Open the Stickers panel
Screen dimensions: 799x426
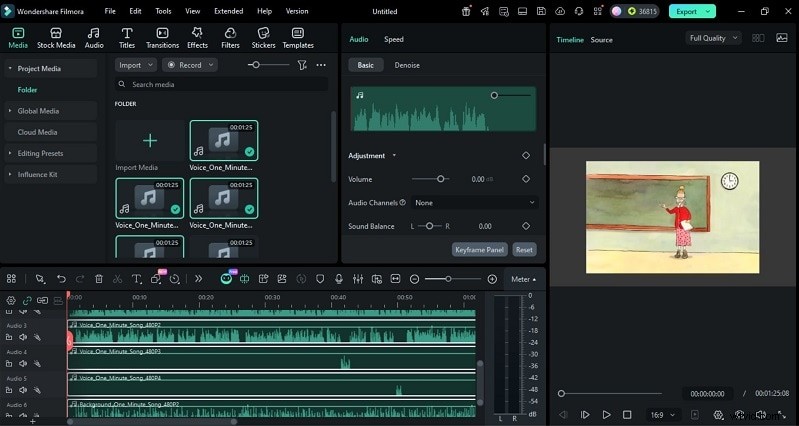pyautogui.click(x=263, y=38)
